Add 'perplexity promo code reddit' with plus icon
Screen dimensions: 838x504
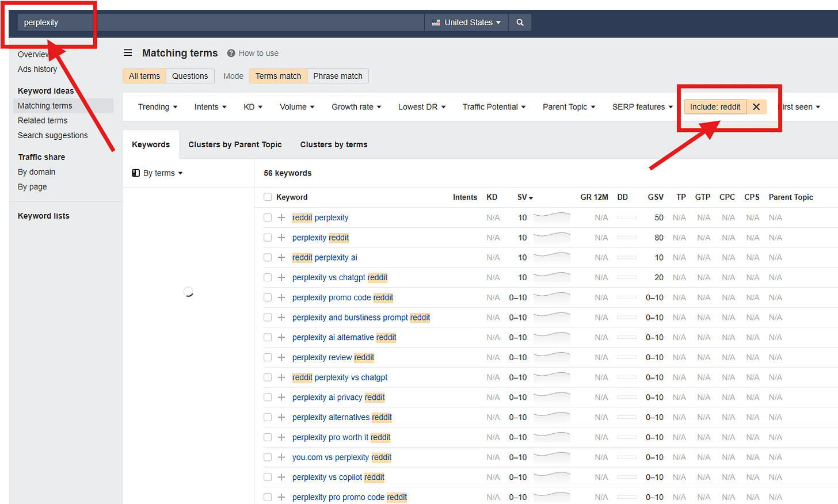tap(281, 297)
